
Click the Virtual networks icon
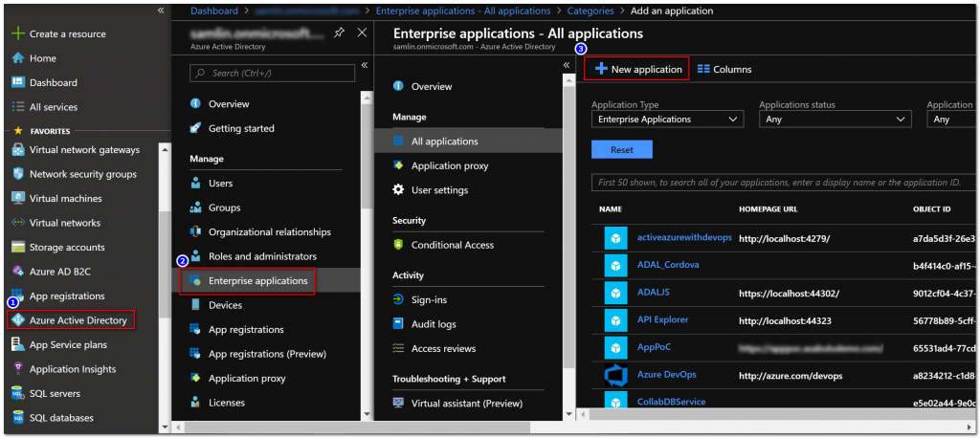tap(18, 223)
